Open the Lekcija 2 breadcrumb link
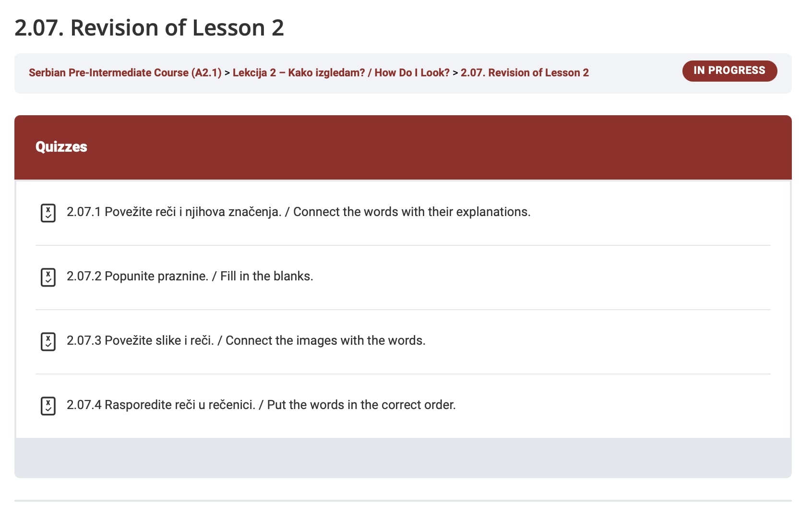The height and width of the screenshot is (507, 812). [298, 72]
